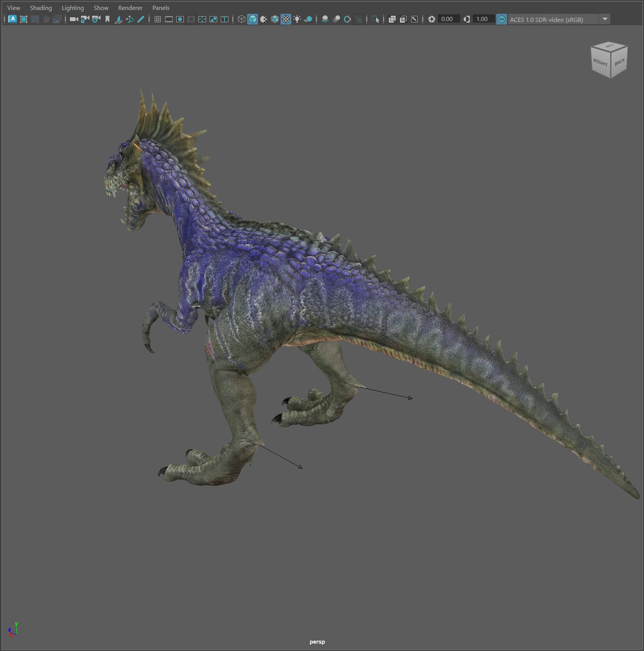The image size is (644, 651).
Task: Open the Lighting menu
Action: pyautogui.click(x=73, y=8)
